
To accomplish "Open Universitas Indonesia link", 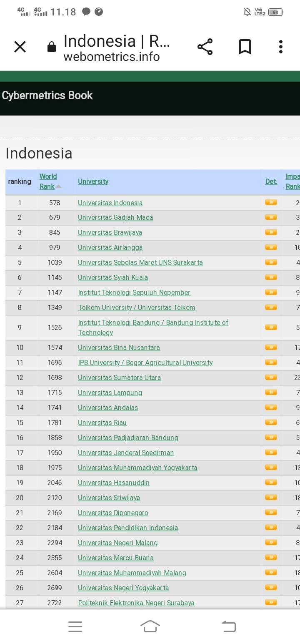I will (110, 203).
